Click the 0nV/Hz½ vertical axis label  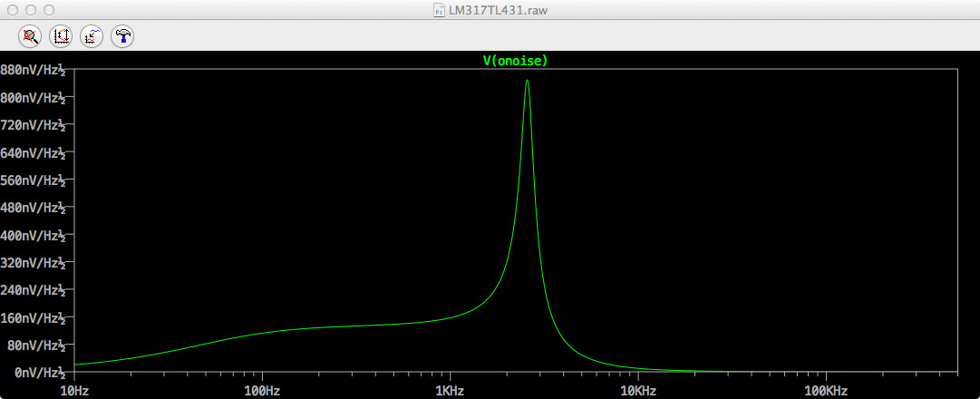click(40, 374)
